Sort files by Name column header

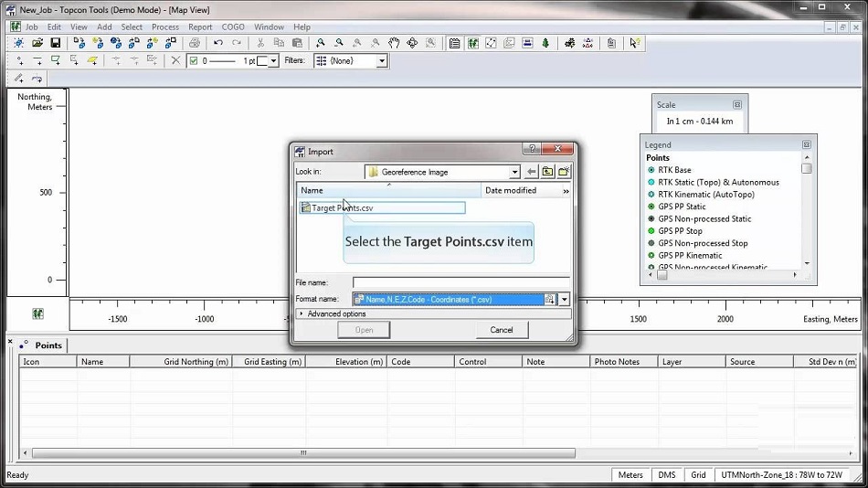pos(389,191)
